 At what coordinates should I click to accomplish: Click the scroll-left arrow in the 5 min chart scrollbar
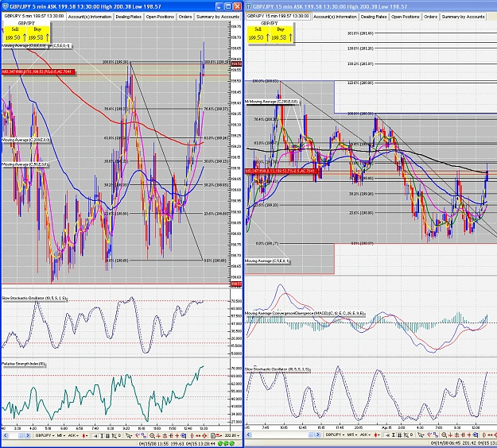6,435
